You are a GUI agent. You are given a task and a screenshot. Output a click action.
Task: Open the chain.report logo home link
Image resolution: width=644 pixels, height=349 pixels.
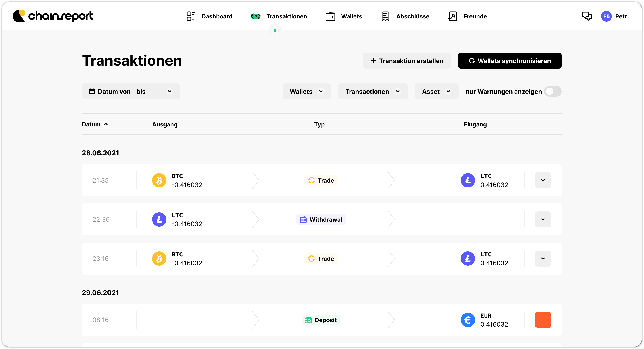click(53, 16)
